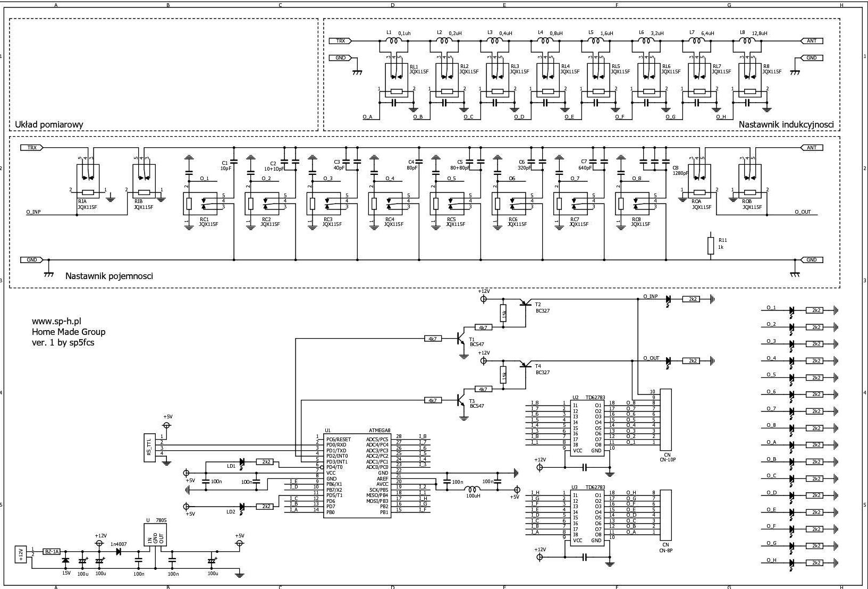Select the RS_TTL connector
The height and width of the screenshot is (589, 868).
point(150,448)
